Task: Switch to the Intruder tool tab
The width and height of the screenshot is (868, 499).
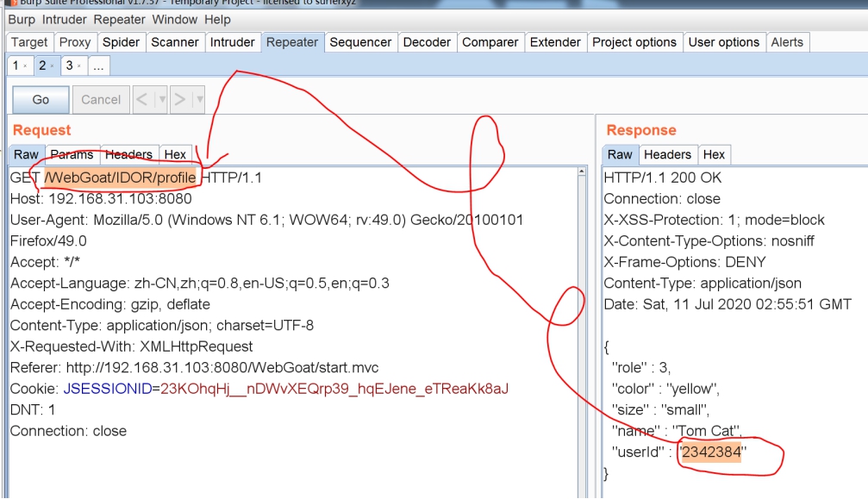Action: click(232, 42)
